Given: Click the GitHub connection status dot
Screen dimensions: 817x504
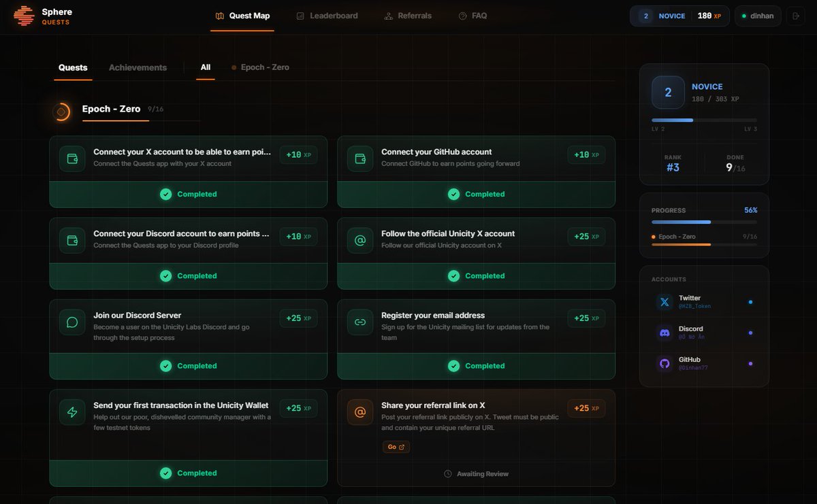Looking at the screenshot, I should pos(750,363).
